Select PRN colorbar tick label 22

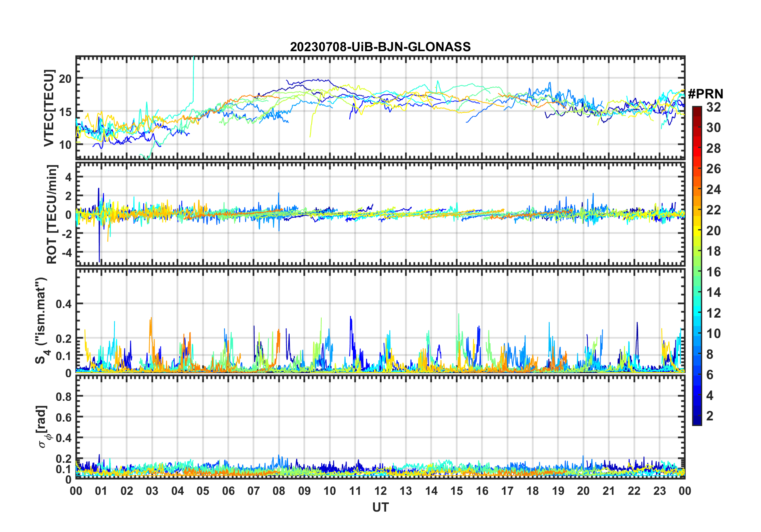713,210
